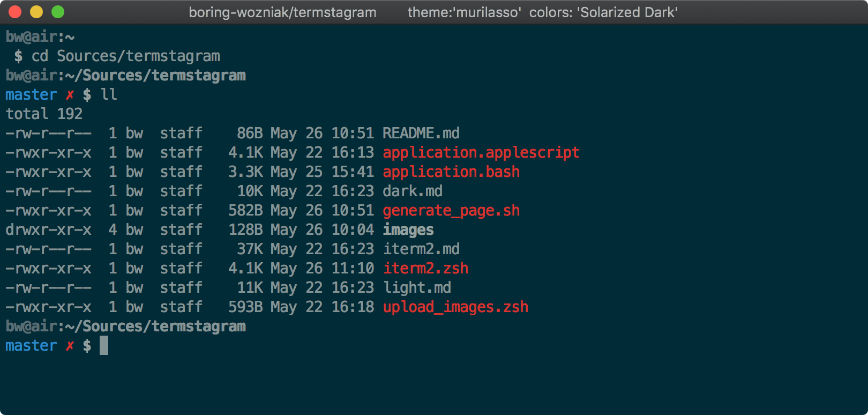Click the yellow minimize window button
Image resolution: width=868 pixels, height=415 pixels.
pyautogui.click(x=36, y=12)
